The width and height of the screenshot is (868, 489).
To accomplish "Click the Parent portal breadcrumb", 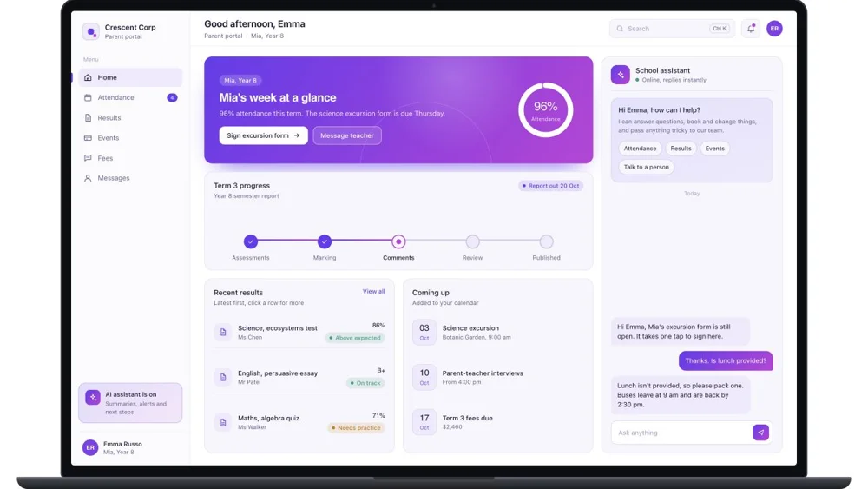I will (x=223, y=36).
